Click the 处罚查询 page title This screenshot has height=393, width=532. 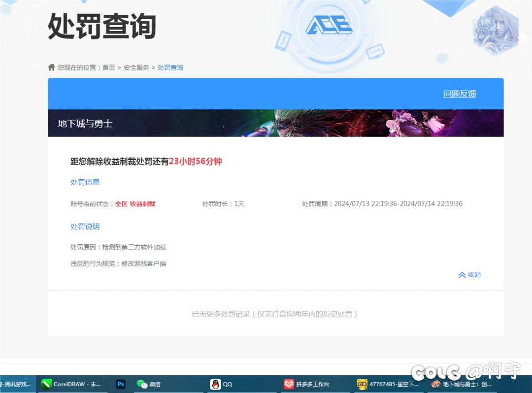click(102, 26)
